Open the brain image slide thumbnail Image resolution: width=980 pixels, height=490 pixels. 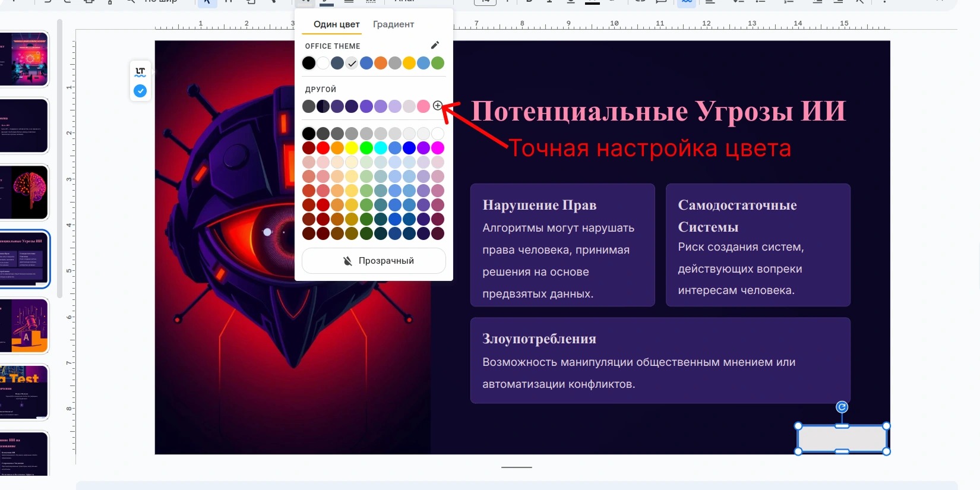(x=24, y=192)
